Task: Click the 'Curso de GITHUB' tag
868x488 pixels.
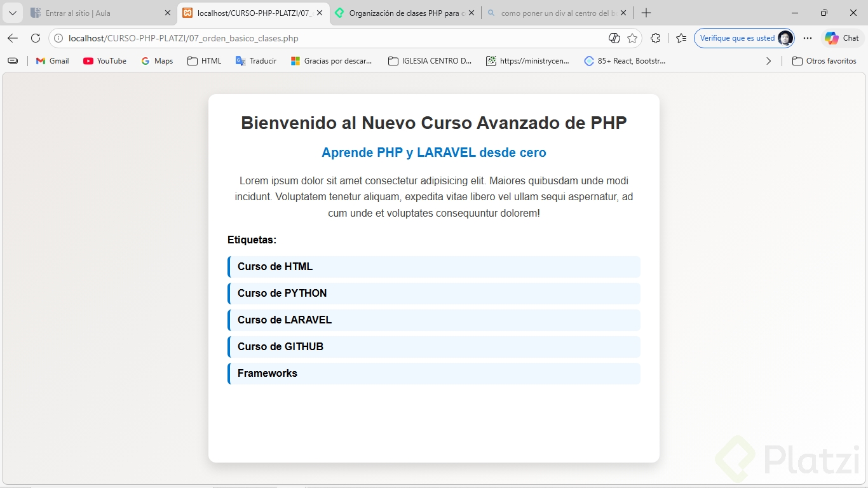Action: coord(434,347)
